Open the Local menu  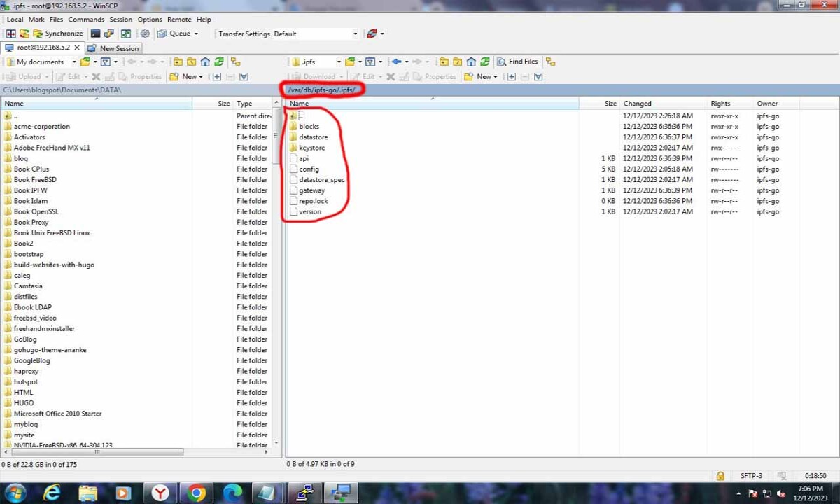coord(15,20)
